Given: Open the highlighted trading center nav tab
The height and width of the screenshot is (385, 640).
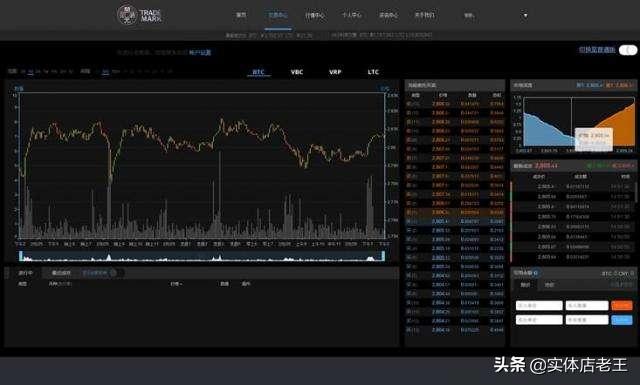Looking at the screenshot, I should (x=278, y=16).
